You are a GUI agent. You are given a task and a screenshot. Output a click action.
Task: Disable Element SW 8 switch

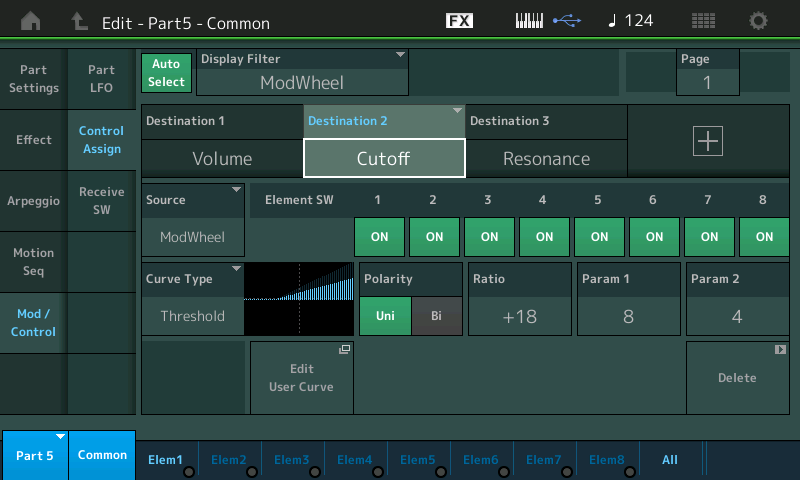click(x=764, y=237)
